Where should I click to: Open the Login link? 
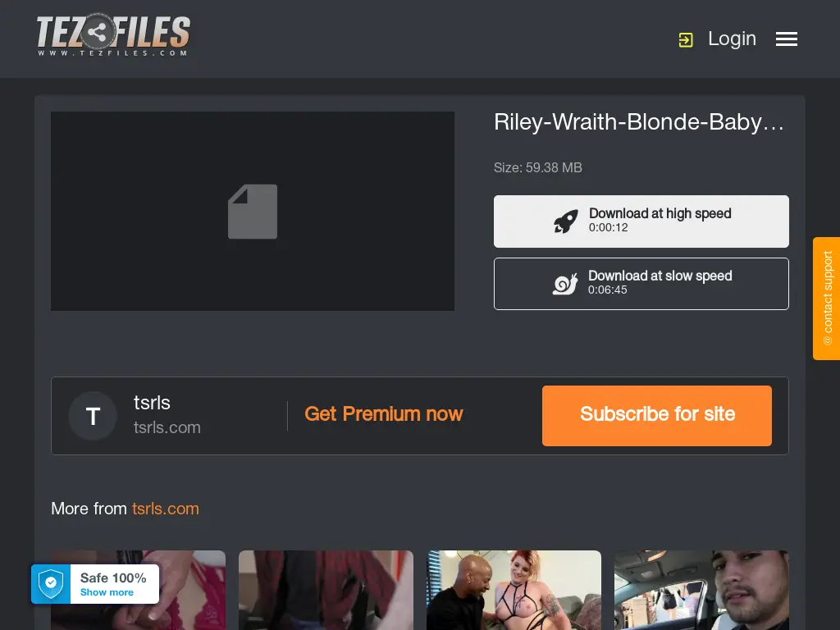pos(732,39)
